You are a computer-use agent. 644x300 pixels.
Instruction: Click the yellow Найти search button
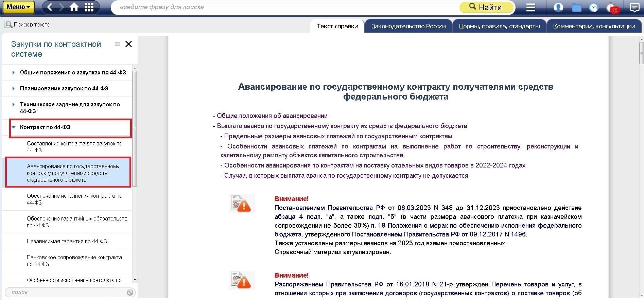tap(486, 7)
